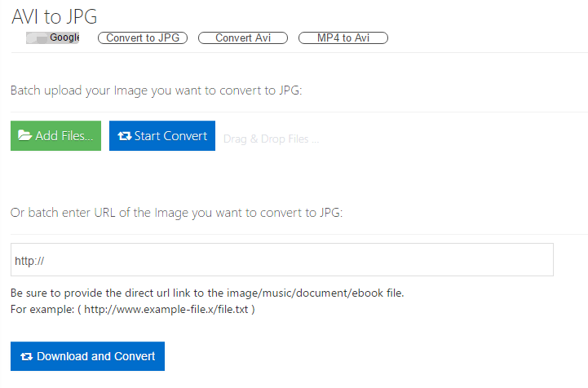Click the grey ad marker beside Google
Image resolution: width=588 pixels, height=388 pixels.
[38, 37]
